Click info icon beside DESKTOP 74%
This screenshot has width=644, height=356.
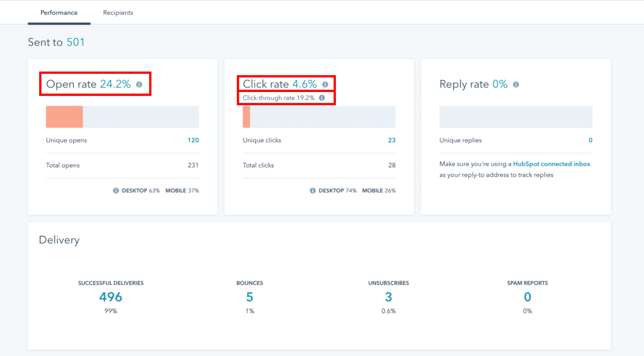(x=312, y=191)
